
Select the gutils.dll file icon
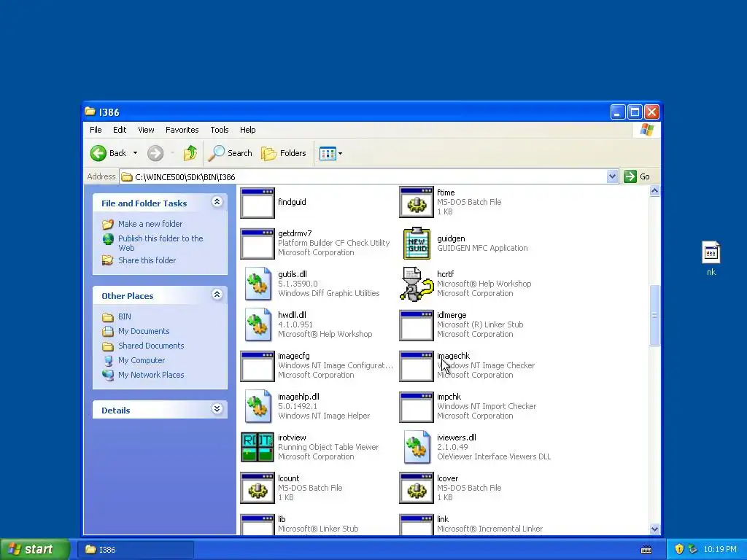coord(258,284)
